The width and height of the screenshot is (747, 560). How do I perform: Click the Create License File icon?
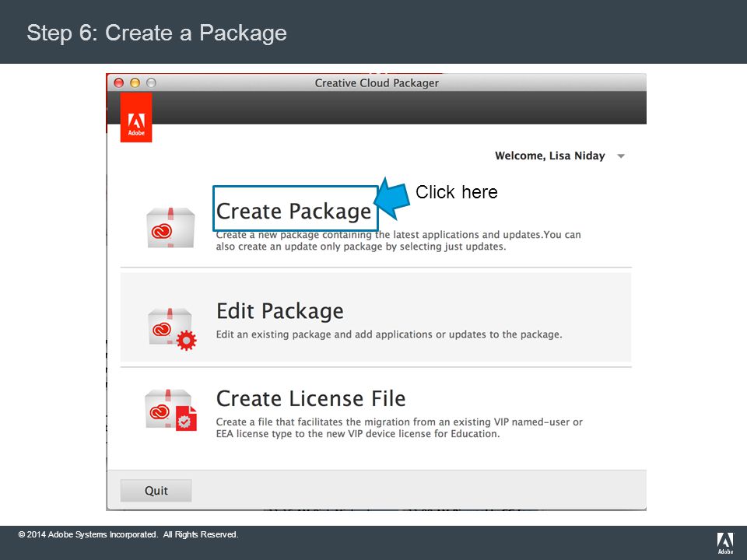(170, 410)
